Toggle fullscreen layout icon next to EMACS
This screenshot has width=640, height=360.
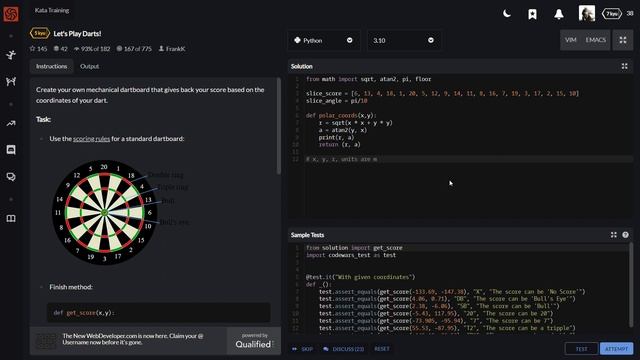pyautogui.click(x=623, y=40)
